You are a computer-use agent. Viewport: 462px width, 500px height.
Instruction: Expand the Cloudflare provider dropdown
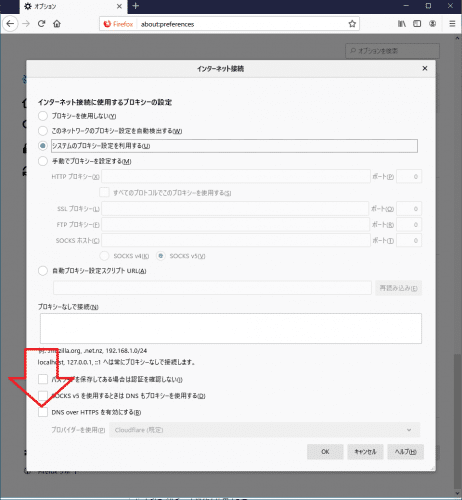point(264,430)
